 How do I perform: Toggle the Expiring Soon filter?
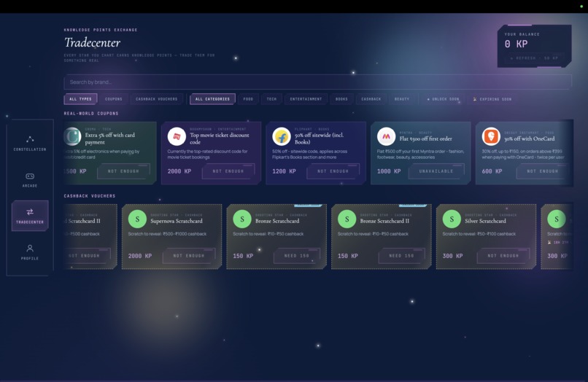[492, 99]
